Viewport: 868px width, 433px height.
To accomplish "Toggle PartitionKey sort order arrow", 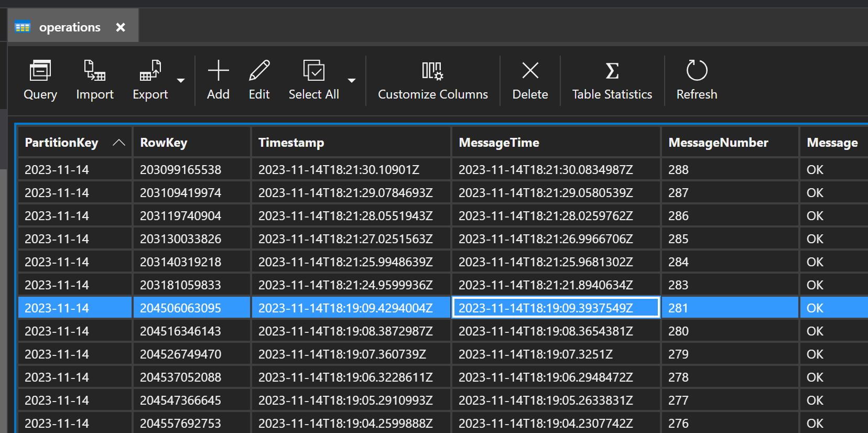I will [119, 143].
